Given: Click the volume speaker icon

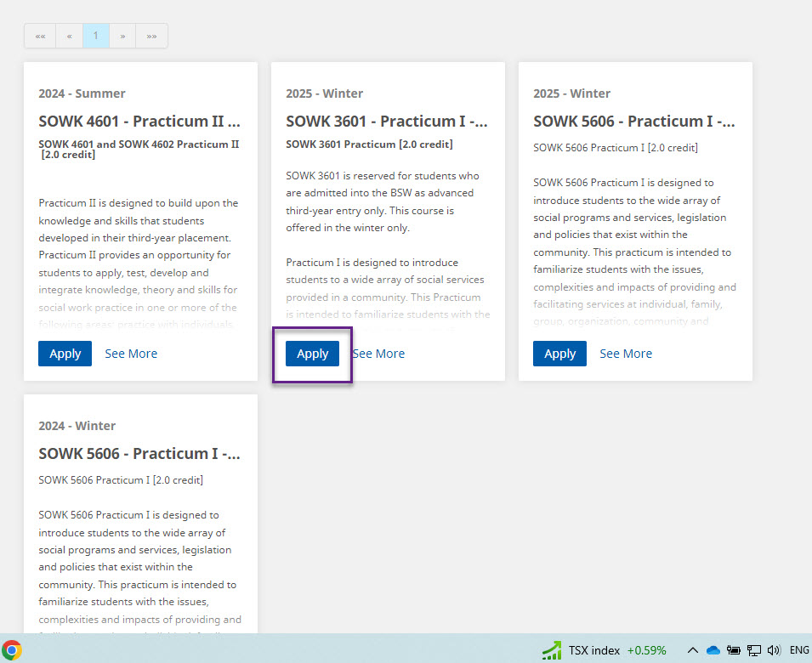Looking at the screenshot, I should pos(773,650).
